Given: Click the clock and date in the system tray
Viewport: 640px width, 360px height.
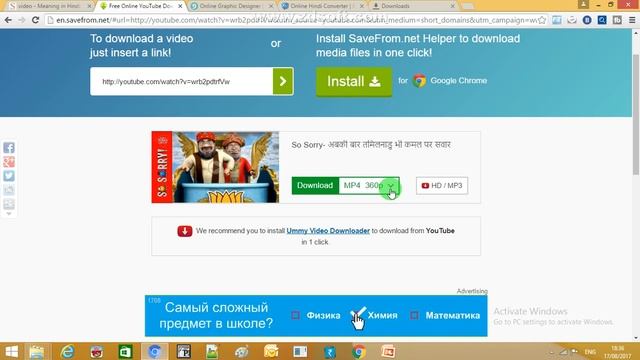Looking at the screenshot, I should coord(618,352).
